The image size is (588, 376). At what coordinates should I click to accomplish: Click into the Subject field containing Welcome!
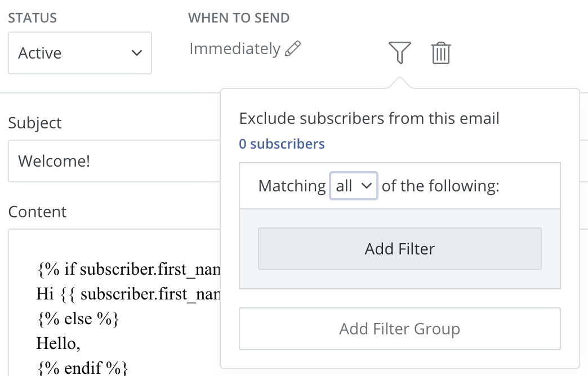click(x=113, y=161)
